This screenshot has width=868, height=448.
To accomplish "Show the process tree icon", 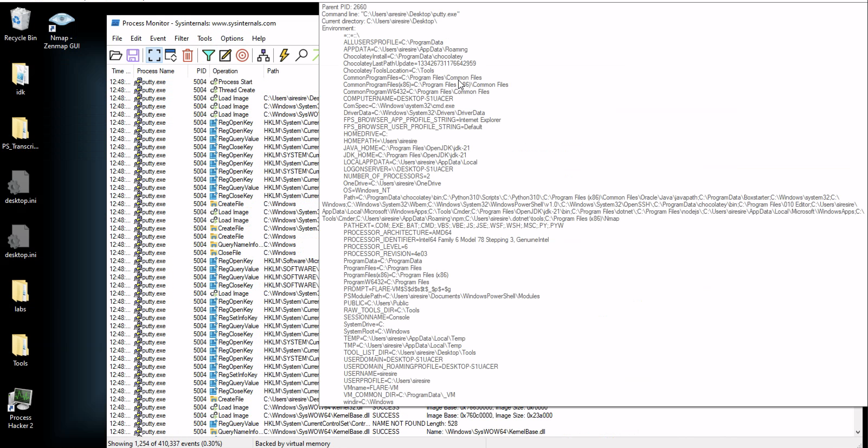I will coord(263,55).
